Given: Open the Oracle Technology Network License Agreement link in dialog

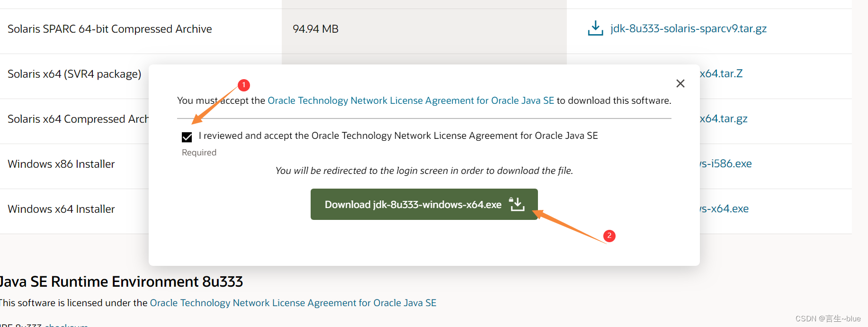Looking at the screenshot, I should pos(411,100).
